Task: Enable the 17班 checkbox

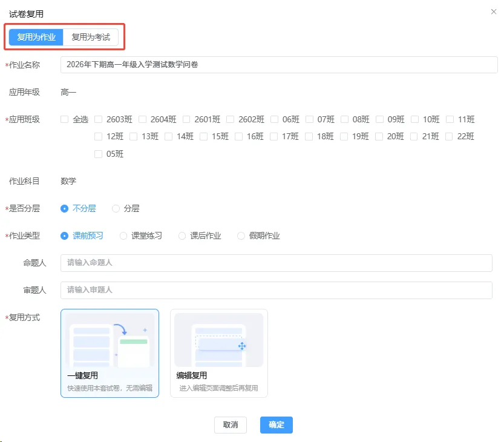Action: tap(273, 136)
